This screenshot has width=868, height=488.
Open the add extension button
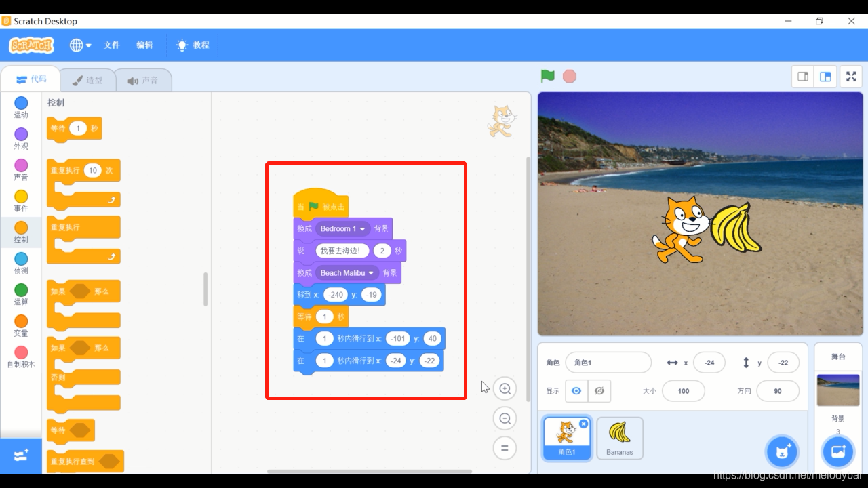21,455
